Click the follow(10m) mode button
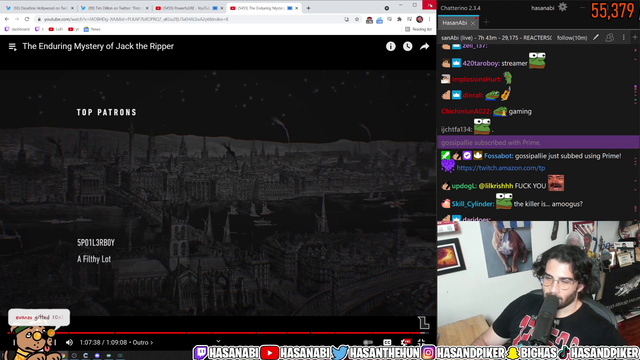 pos(572,38)
